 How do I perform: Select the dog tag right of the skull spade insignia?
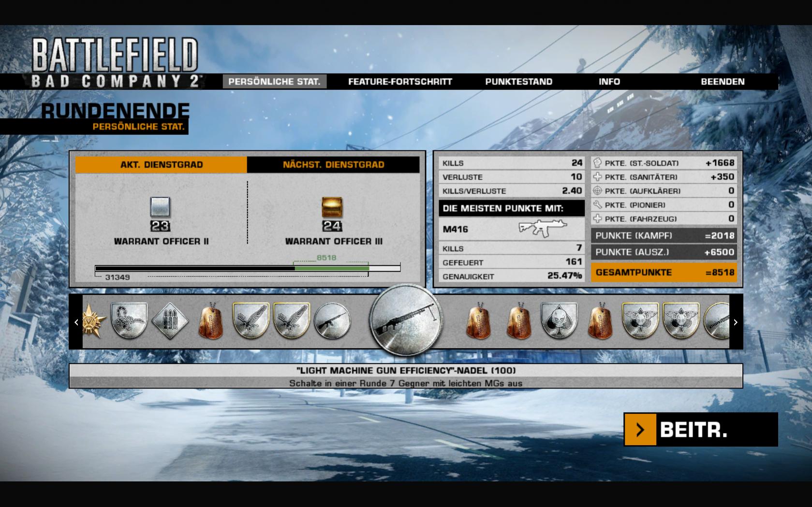[x=600, y=321]
